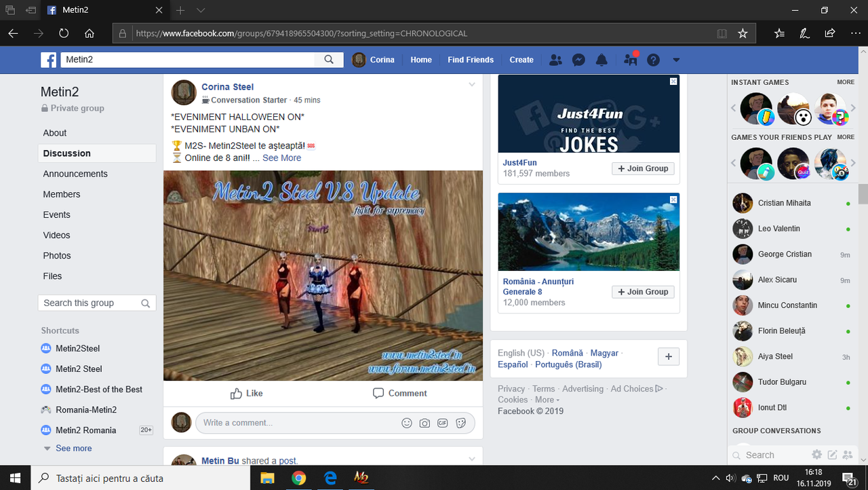Viewport: 868px width, 490px height.
Task: Open reading view icon in address bar
Action: click(x=722, y=33)
